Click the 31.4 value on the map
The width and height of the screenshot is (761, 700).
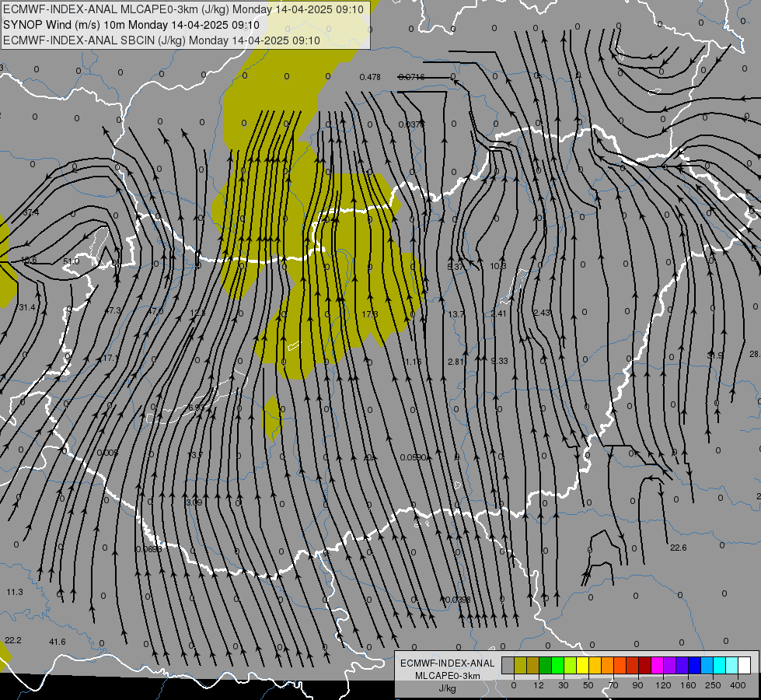coord(27,307)
